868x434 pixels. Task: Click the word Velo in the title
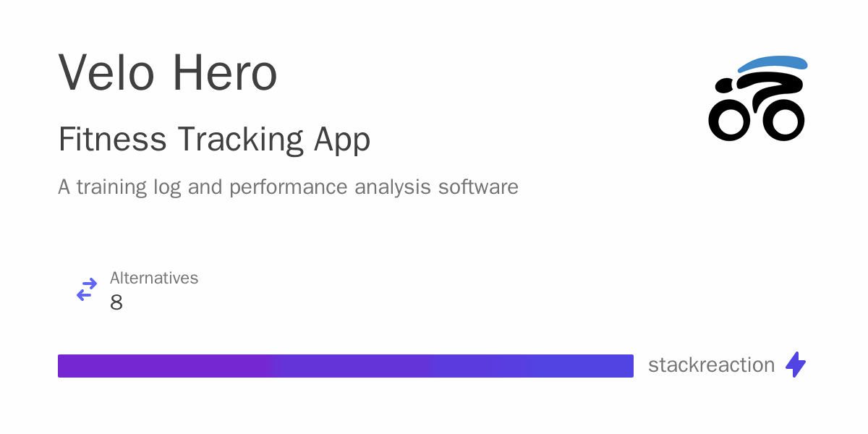(108, 73)
